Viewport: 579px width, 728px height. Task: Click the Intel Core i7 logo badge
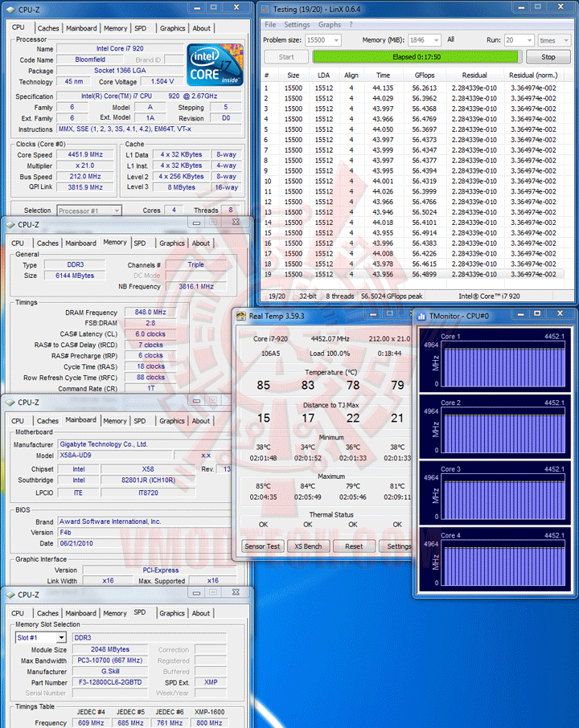point(215,65)
